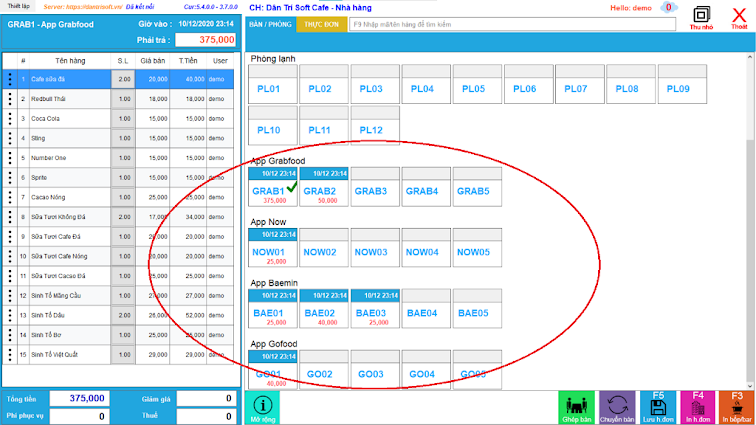Click the Ghép bàn merge tables icon

point(576,408)
